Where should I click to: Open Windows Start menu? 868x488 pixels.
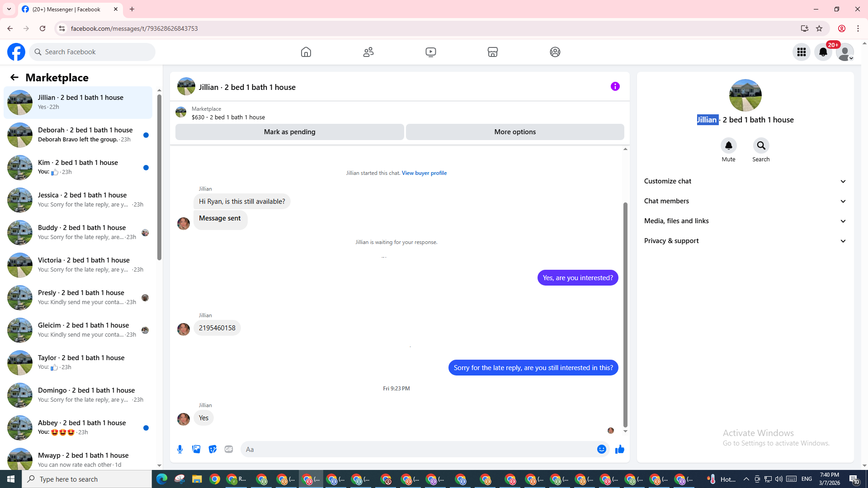point(11,479)
